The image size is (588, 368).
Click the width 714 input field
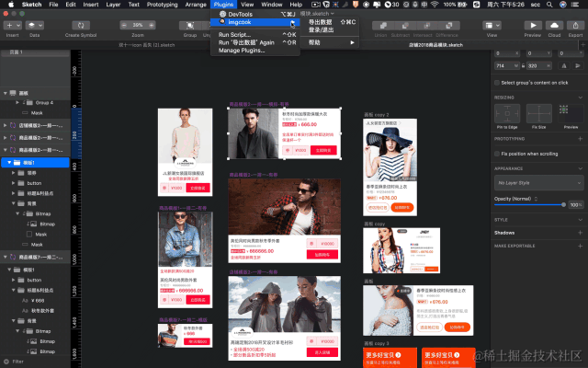click(x=506, y=65)
